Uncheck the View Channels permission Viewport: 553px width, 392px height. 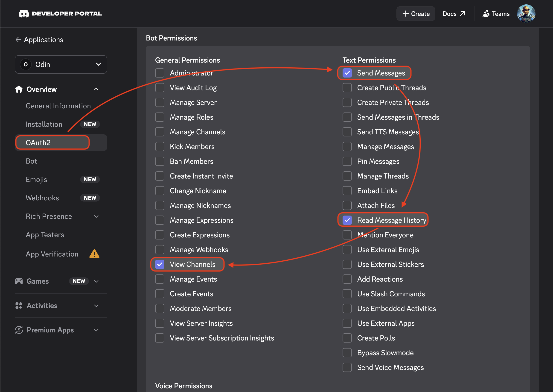(160, 264)
